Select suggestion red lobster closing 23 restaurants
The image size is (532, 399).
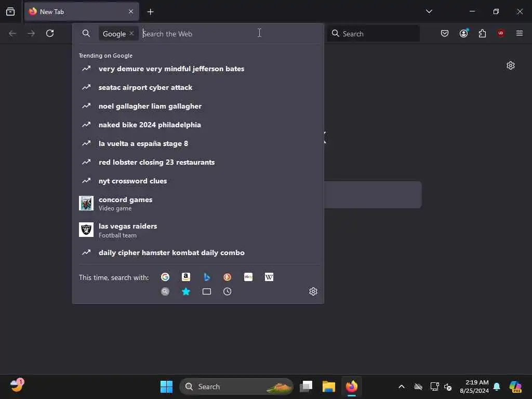tap(198, 162)
